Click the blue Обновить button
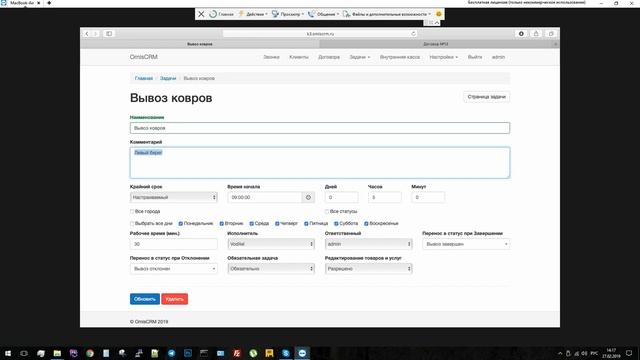This screenshot has height=360, width=640. (145, 299)
